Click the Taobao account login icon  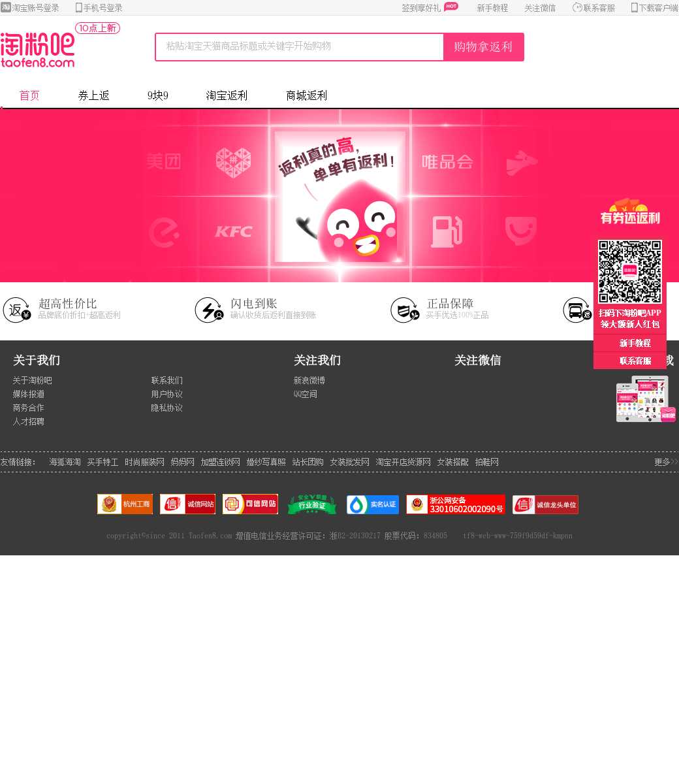pyautogui.click(x=6, y=8)
